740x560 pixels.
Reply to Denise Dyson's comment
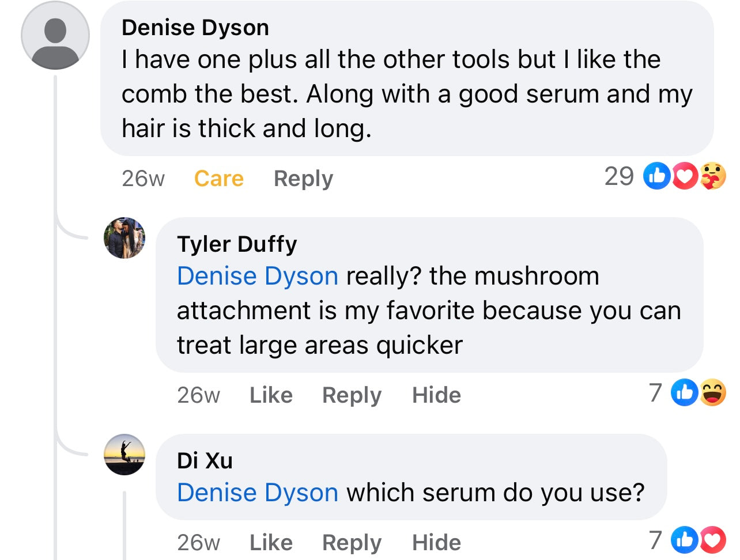[303, 179]
